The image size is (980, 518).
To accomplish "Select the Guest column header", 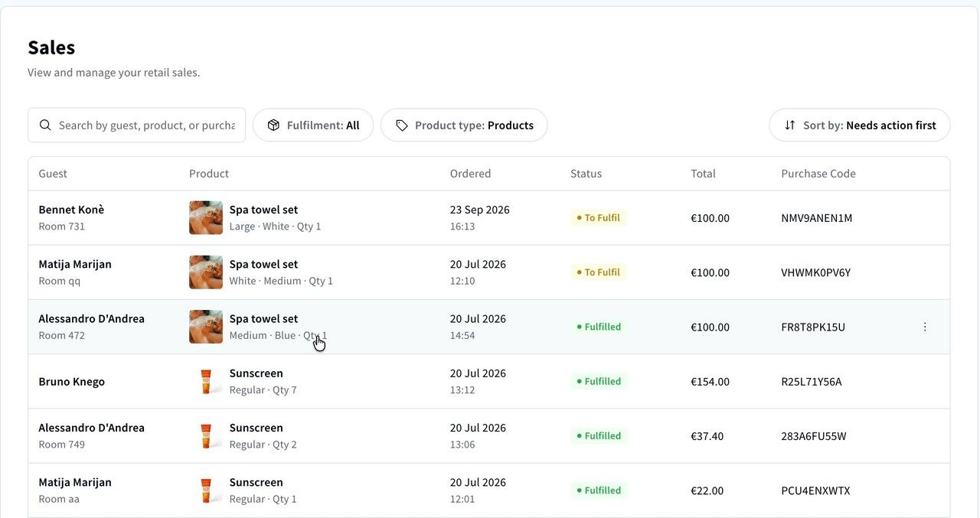I will point(53,174).
